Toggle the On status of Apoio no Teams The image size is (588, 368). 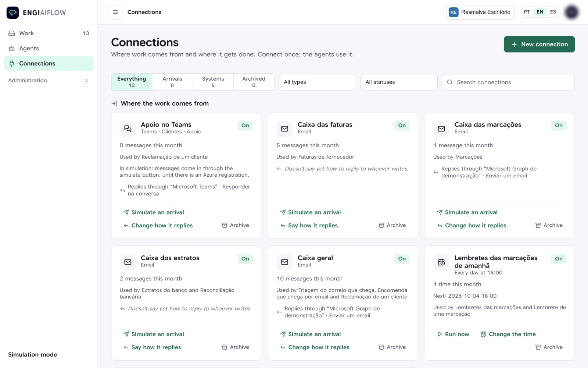click(x=245, y=125)
